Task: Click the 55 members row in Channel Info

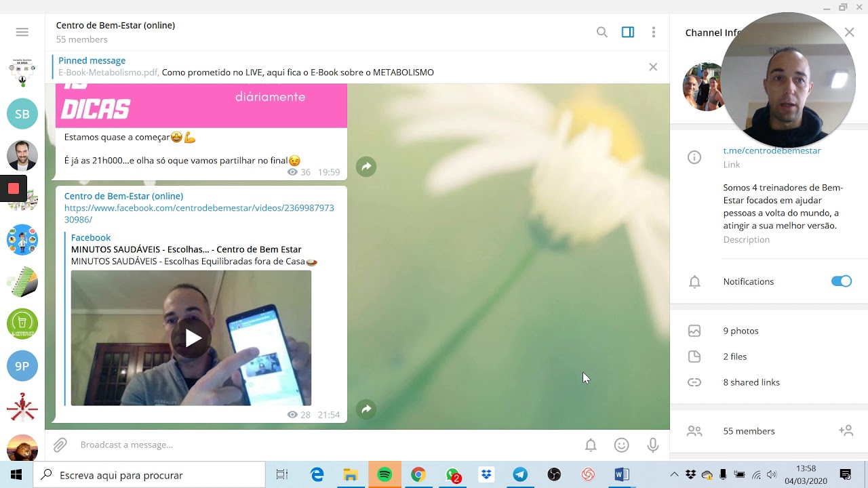Action: (x=749, y=431)
